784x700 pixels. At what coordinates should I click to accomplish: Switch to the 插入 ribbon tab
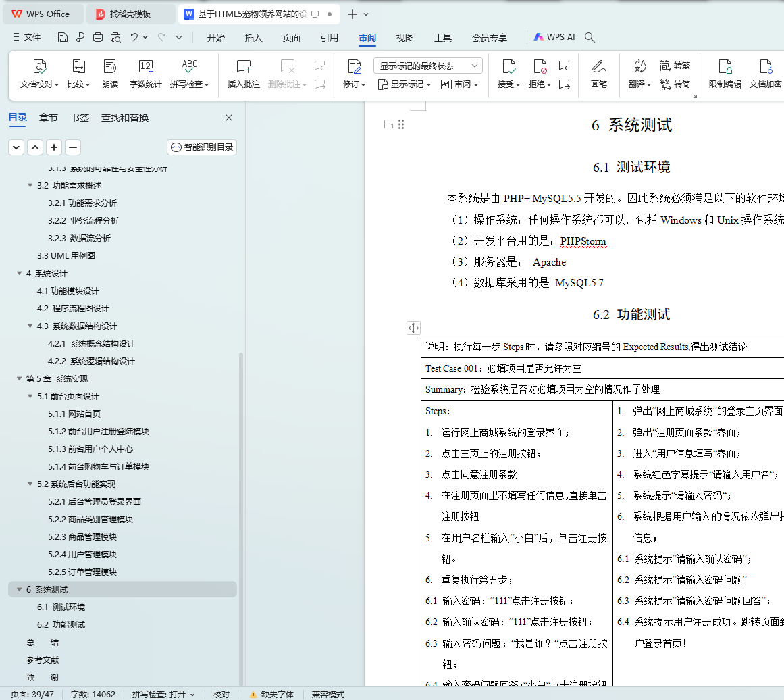click(253, 38)
